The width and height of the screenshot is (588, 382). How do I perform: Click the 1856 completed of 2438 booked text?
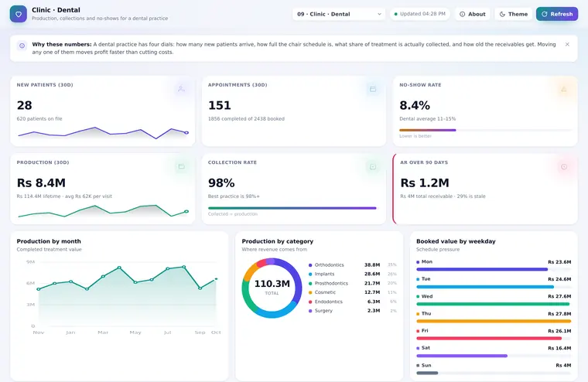[x=246, y=119]
